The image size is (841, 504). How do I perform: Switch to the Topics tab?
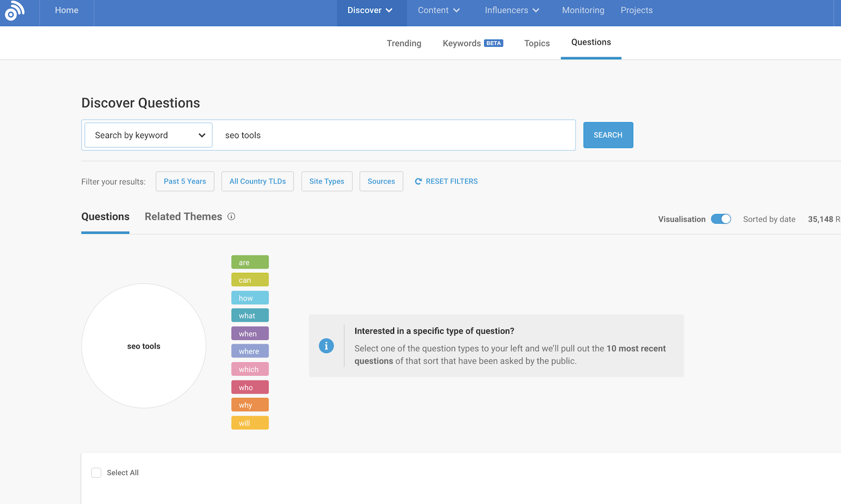coord(537,43)
